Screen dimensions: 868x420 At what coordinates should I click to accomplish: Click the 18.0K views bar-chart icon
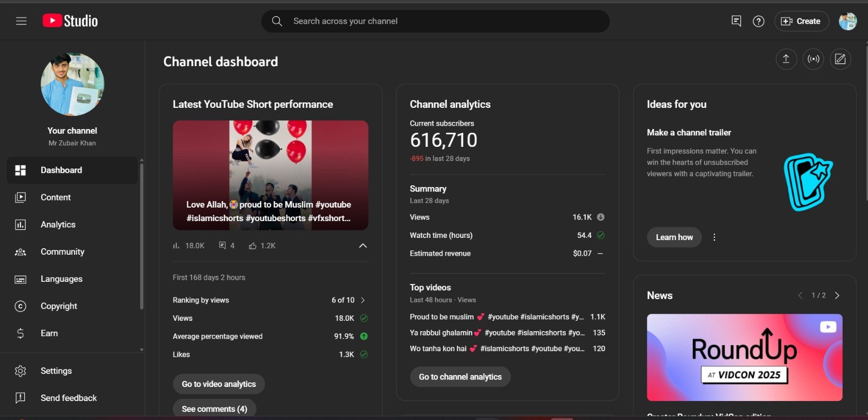tap(176, 245)
